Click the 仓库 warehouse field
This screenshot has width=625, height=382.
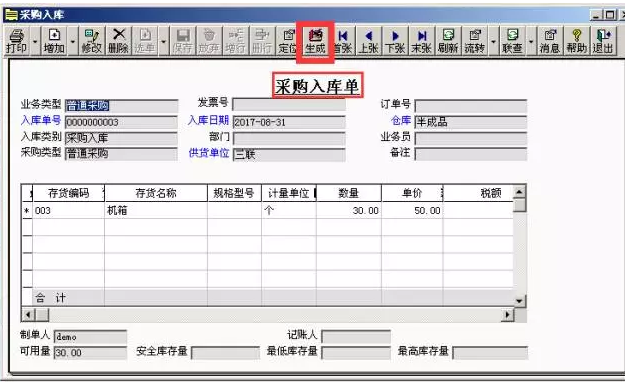[471, 122]
